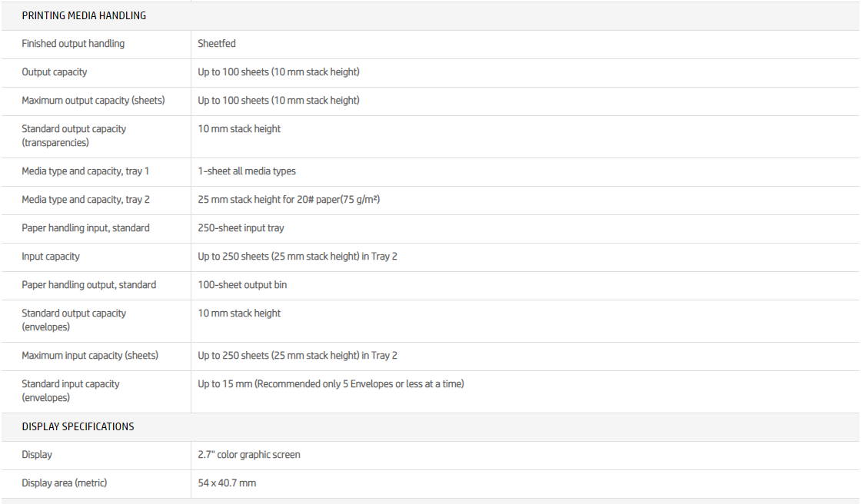Click Standard output capacity (transparencies) label
The width and height of the screenshot is (861, 504).
[x=74, y=135]
